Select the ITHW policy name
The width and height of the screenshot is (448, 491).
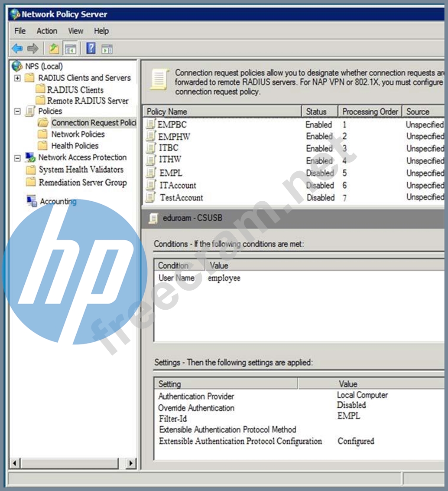click(x=170, y=159)
